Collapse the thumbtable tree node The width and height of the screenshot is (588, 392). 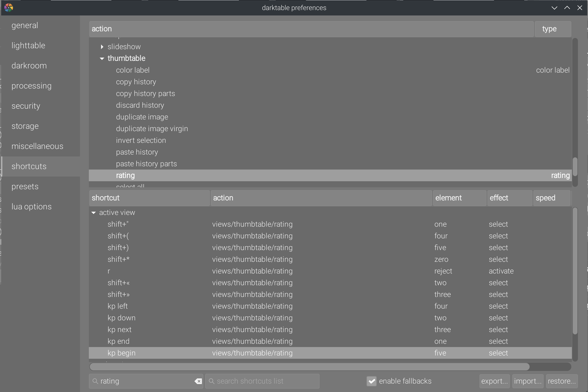point(102,59)
